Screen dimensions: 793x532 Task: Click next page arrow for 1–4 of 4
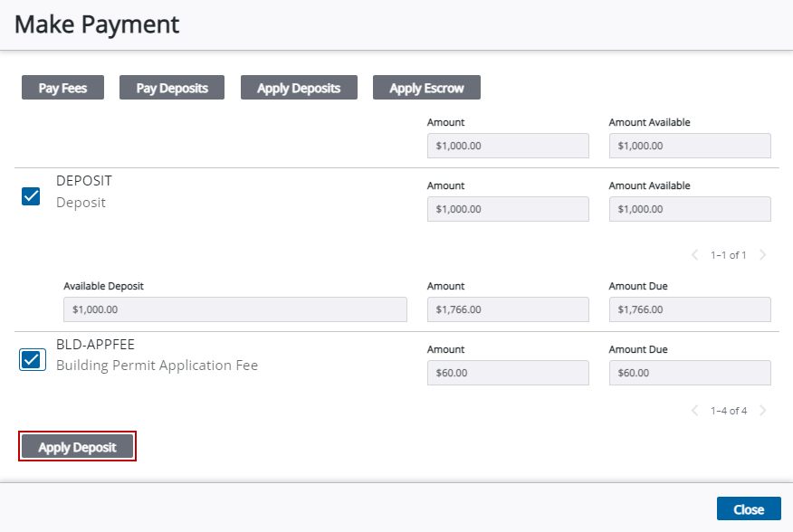(x=762, y=411)
